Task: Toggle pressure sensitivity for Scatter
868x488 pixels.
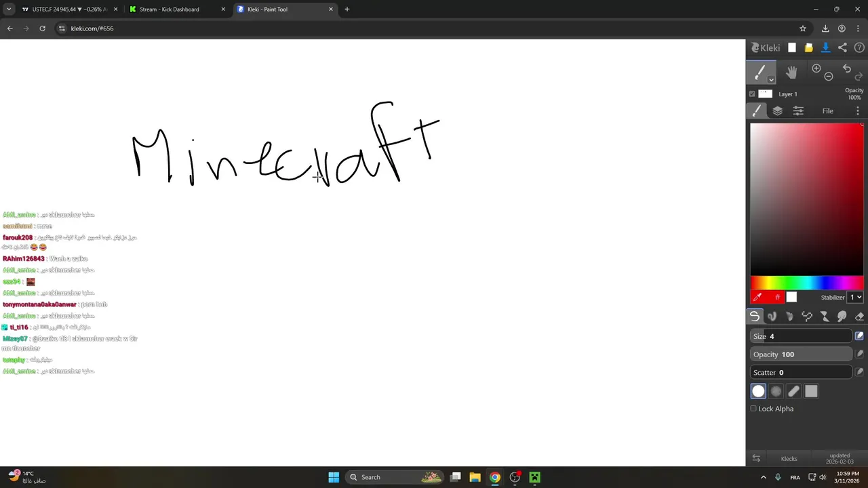Action: coord(859,371)
